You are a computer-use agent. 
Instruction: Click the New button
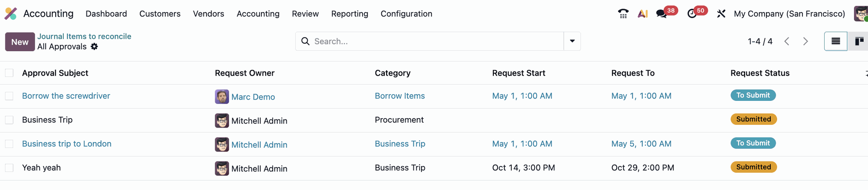(20, 42)
